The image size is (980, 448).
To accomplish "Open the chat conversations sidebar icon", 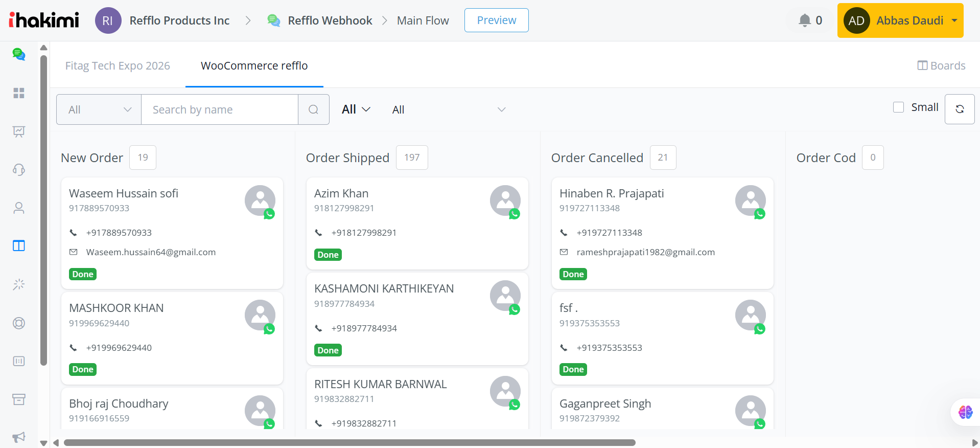I will click(19, 54).
